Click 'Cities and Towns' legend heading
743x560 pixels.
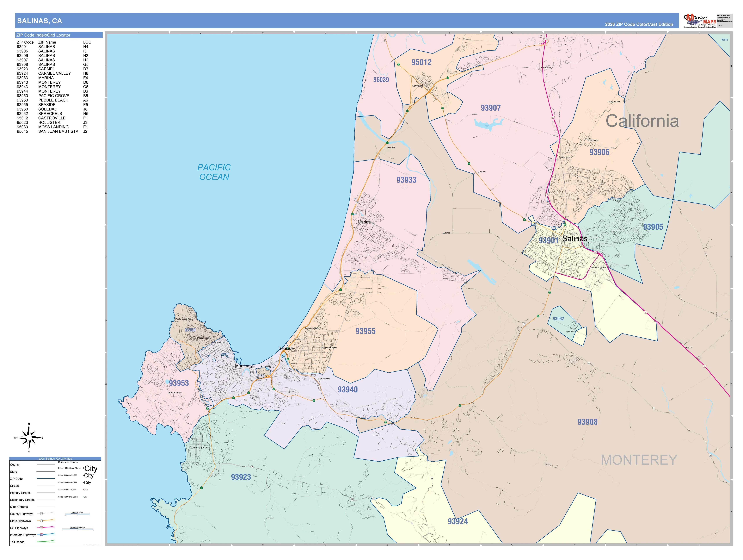(x=68, y=462)
